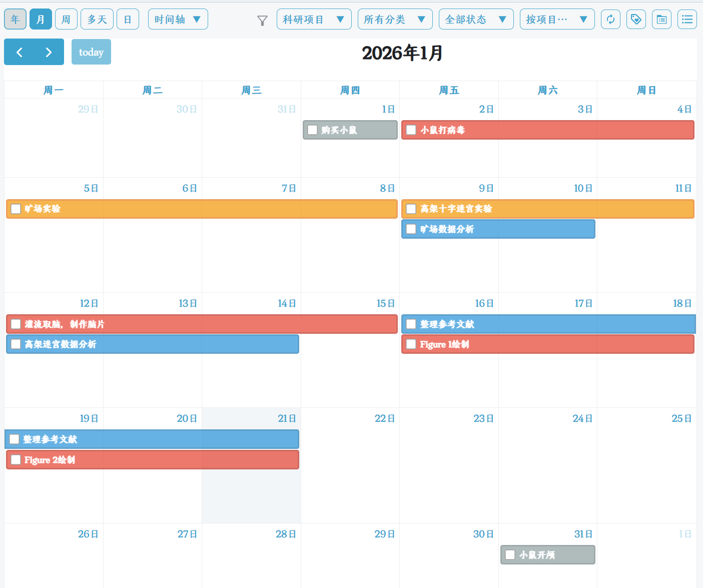Click the project folder view icon
703x588 pixels.
661,20
